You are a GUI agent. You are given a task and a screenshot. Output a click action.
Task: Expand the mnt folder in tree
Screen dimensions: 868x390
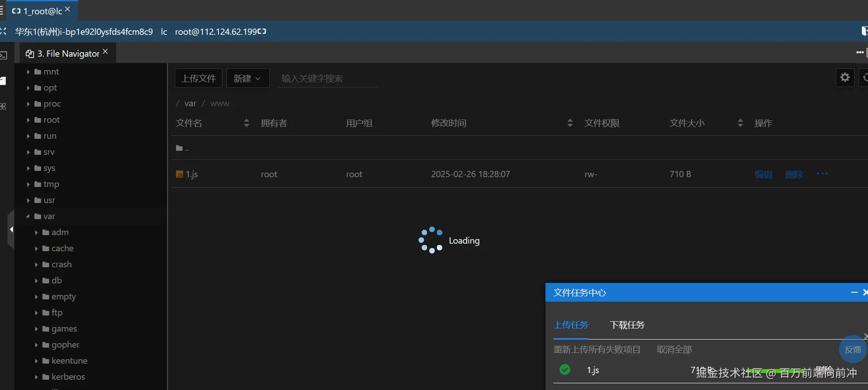click(28, 72)
